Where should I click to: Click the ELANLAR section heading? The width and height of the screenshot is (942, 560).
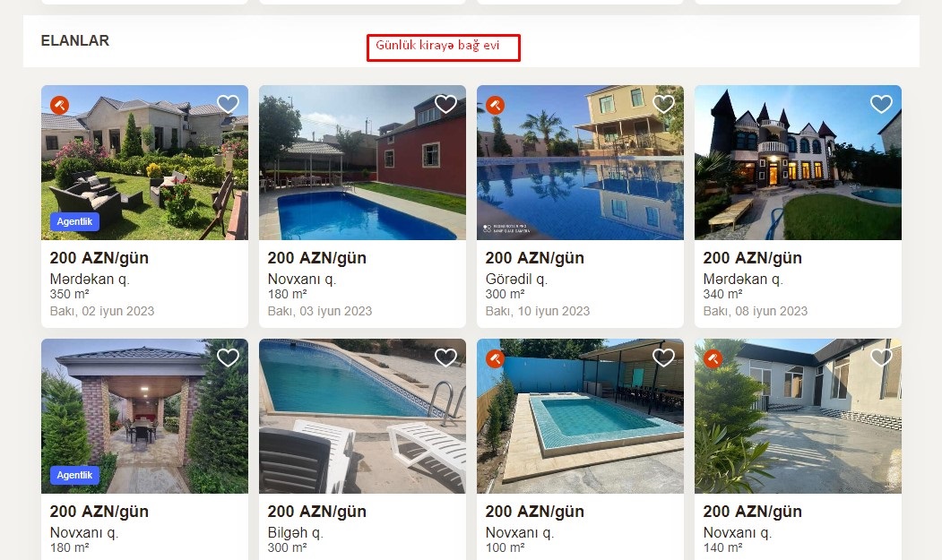pyautogui.click(x=75, y=40)
